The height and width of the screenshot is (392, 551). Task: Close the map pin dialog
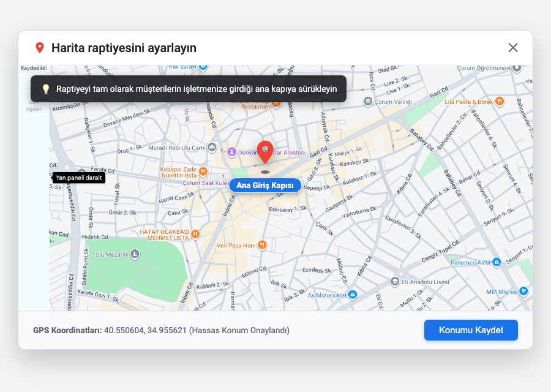[512, 47]
